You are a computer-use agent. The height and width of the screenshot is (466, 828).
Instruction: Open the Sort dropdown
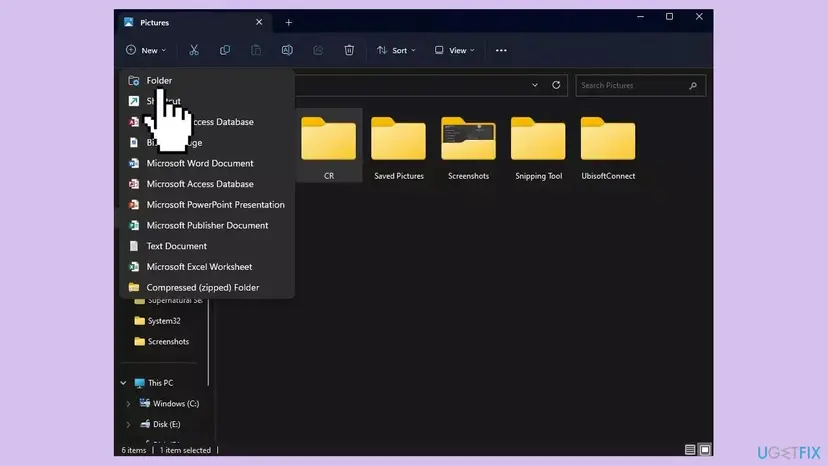pyautogui.click(x=396, y=50)
